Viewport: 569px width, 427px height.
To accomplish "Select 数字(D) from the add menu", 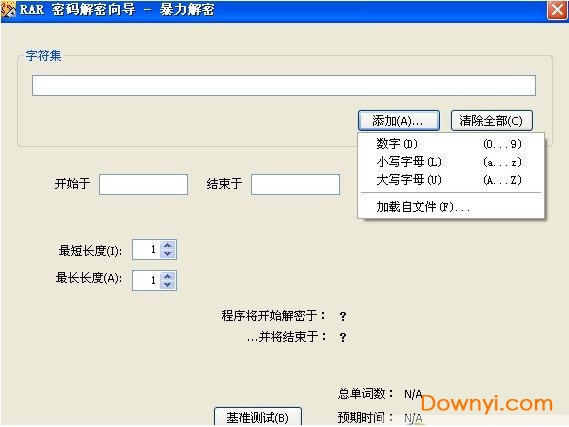I will pyautogui.click(x=450, y=144).
